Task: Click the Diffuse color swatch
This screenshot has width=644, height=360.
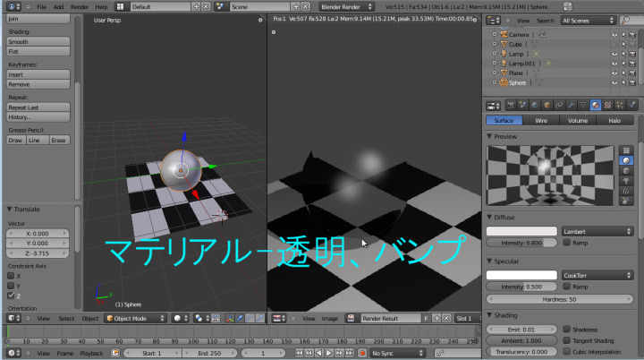Action: (x=521, y=231)
